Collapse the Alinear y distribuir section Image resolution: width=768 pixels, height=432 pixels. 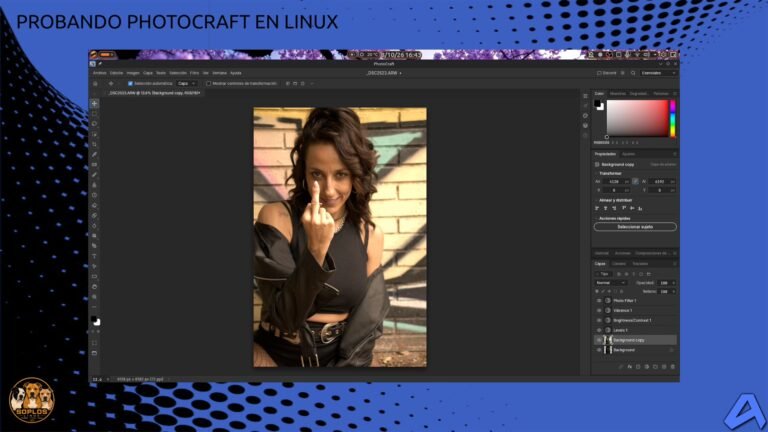[x=597, y=200]
